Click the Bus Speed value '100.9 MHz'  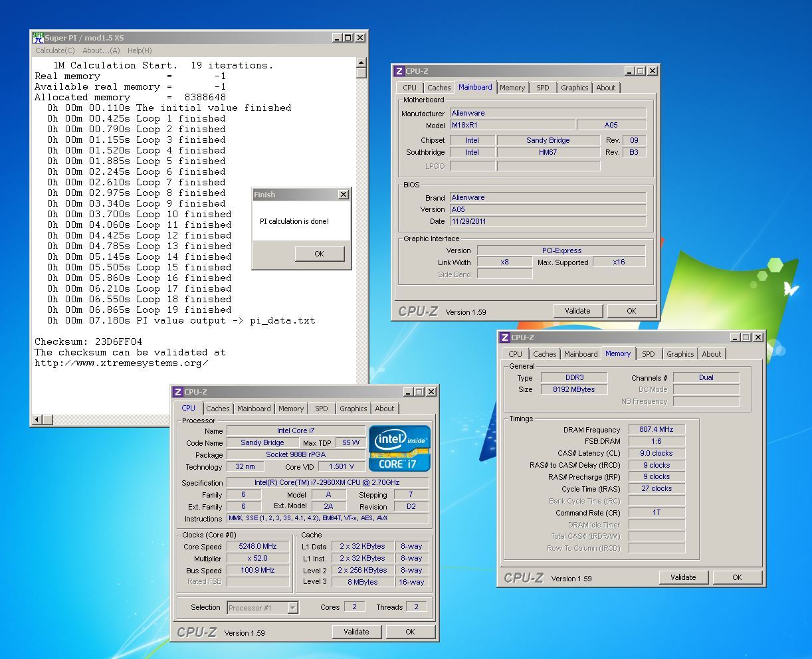point(258,570)
